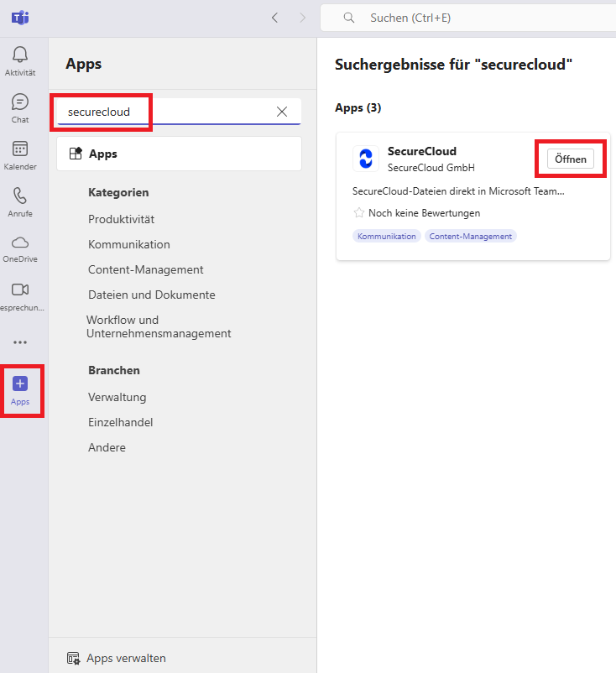Image resolution: width=616 pixels, height=673 pixels.
Task: Show more apps via three dots
Action: tap(20, 342)
